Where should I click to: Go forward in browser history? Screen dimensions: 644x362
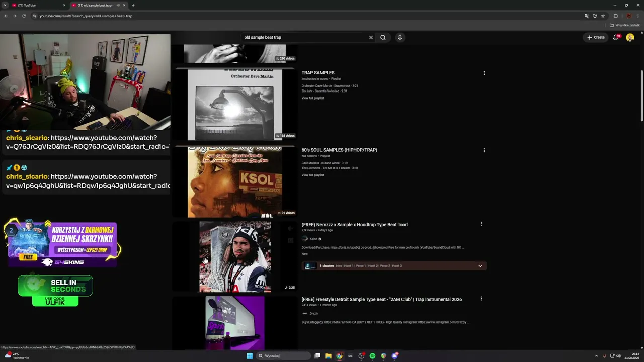pos(15,16)
